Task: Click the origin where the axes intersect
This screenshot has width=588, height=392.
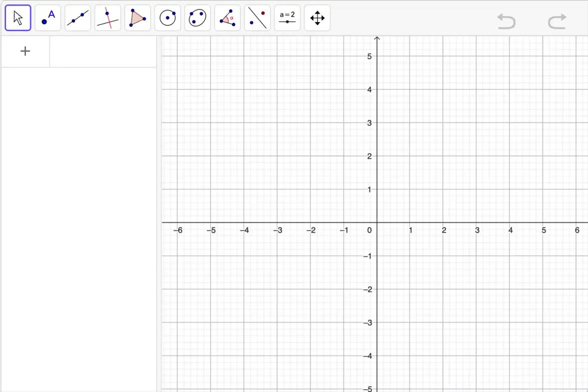Action: pyautogui.click(x=377, y=222)
